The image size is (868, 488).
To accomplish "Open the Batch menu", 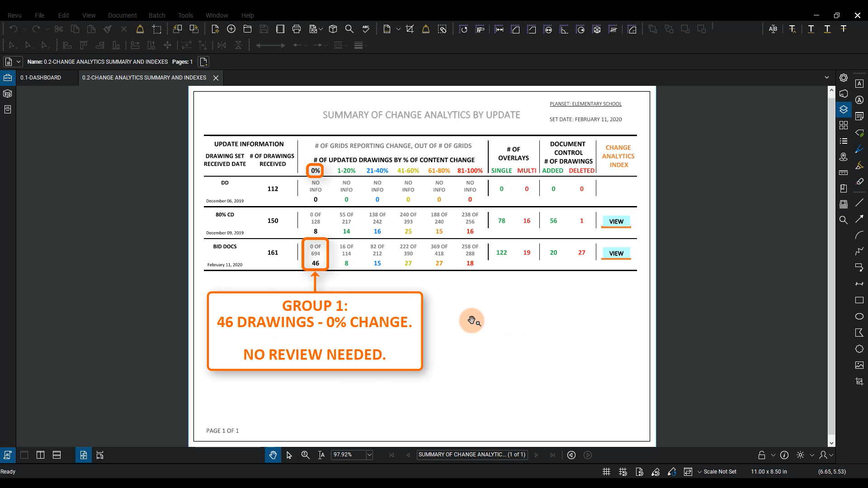I will pos(157,15).
